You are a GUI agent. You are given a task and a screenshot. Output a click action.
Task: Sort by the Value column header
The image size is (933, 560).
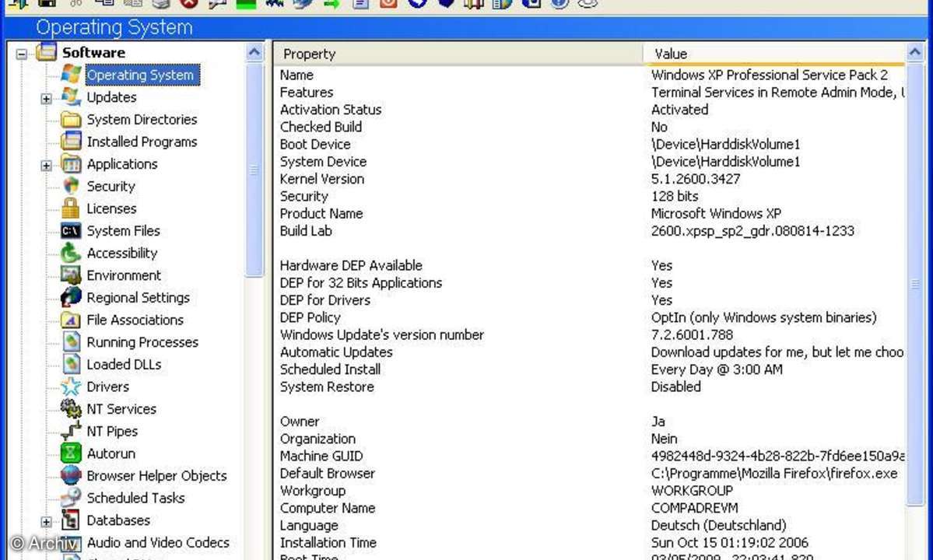773,54
